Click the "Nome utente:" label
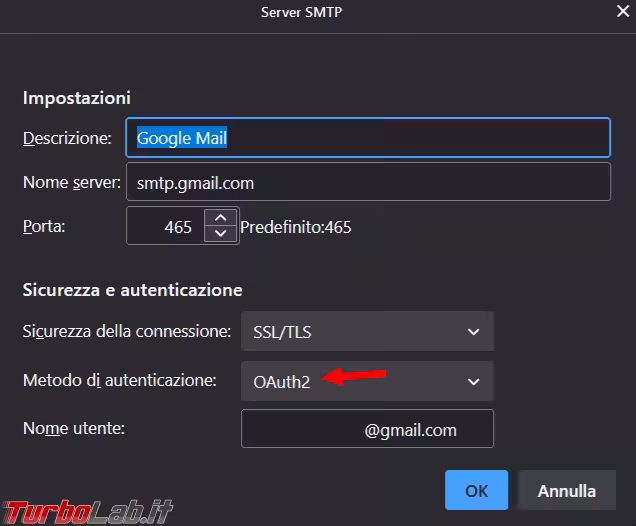 (x=74, y=429)
